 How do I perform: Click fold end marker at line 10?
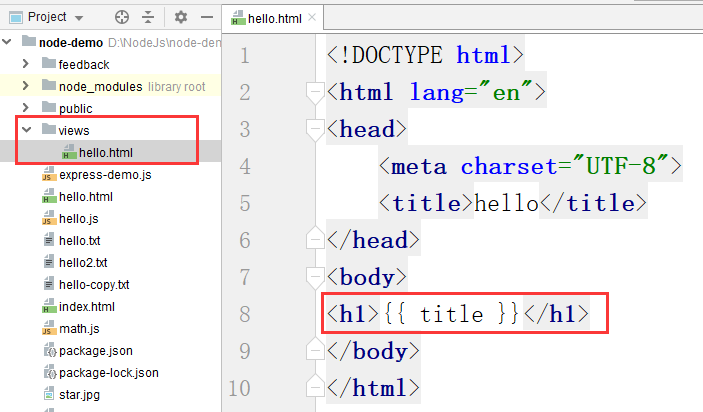pyautogui.click(x=315, y=386)
